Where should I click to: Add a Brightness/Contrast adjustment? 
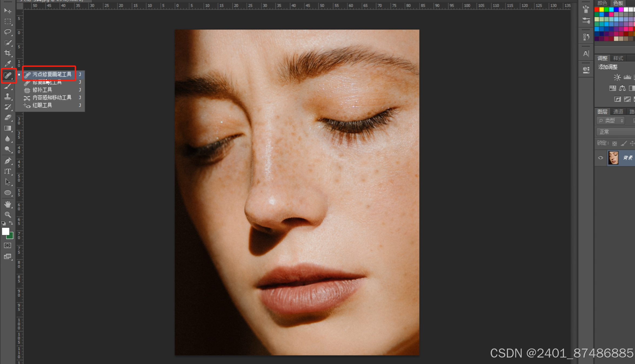[x=617, y=77]
